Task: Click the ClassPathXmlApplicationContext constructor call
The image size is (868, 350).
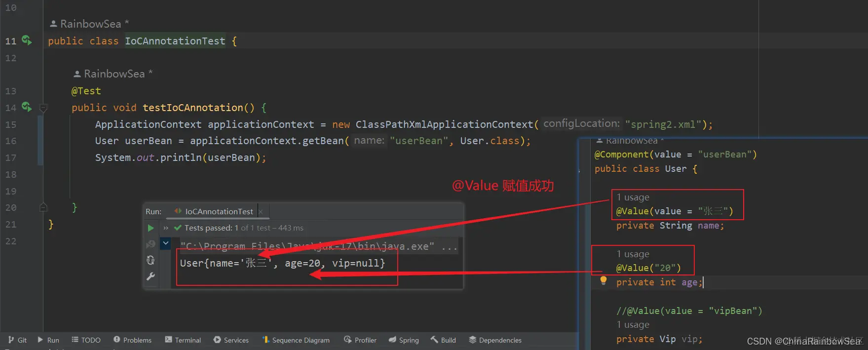Action: pos(445,124)
